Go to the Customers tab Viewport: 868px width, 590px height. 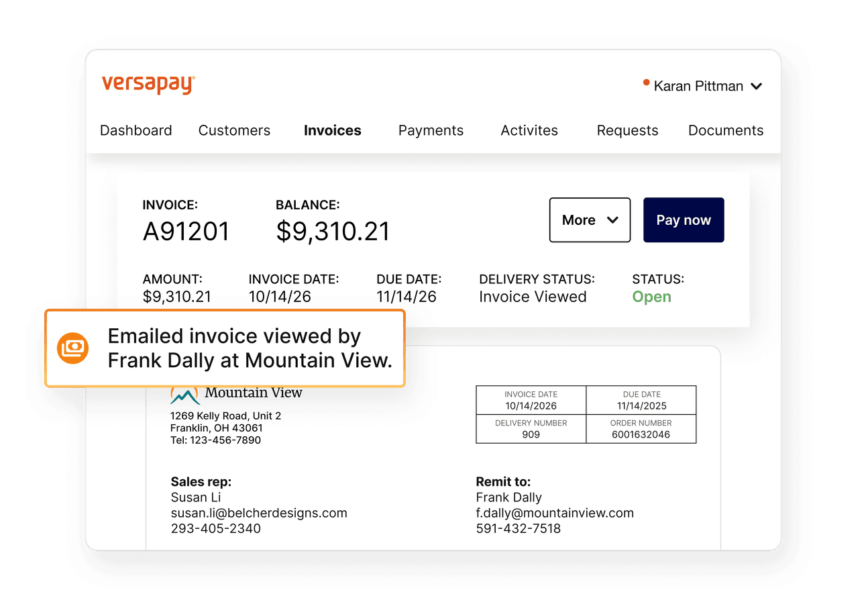pyautogui.click(x=234, y=130)
